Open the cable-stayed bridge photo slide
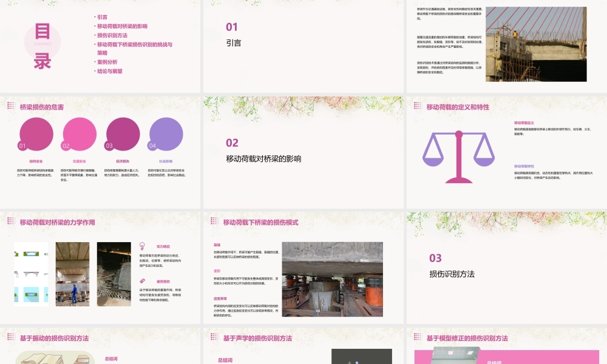The width and height of the screenshot is (607, 364). click(x=507, y=46)
